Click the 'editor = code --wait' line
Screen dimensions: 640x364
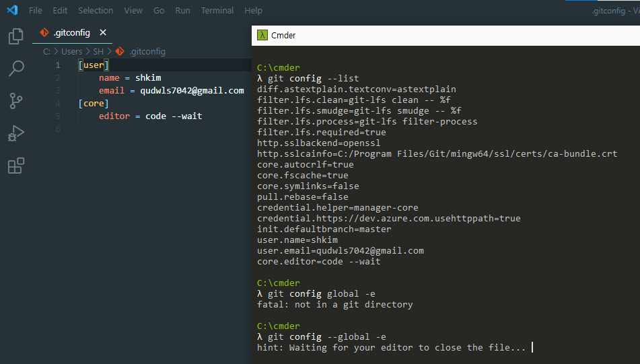150,116
